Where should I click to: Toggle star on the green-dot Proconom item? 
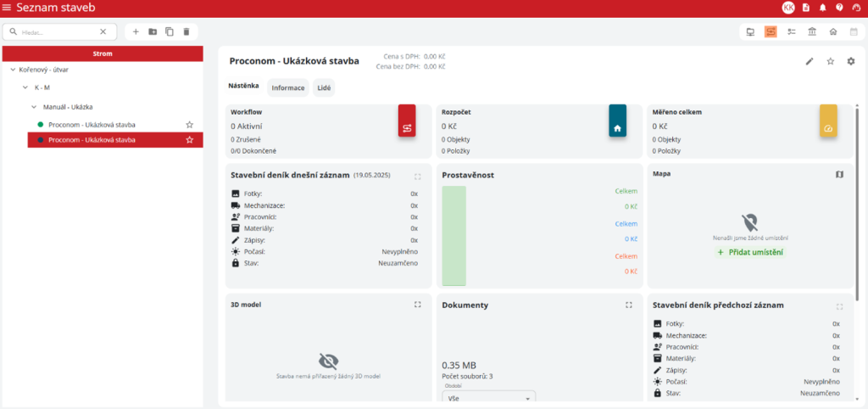point(190,125)
